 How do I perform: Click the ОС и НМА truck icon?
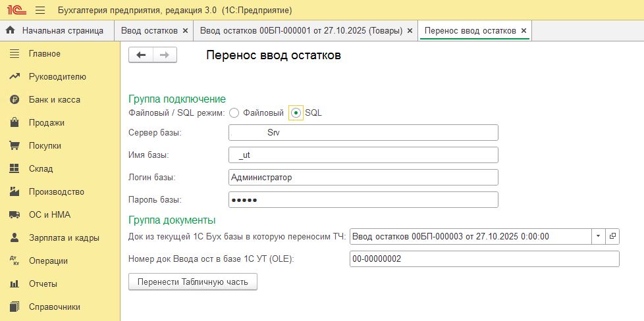[x=14, y=215]
